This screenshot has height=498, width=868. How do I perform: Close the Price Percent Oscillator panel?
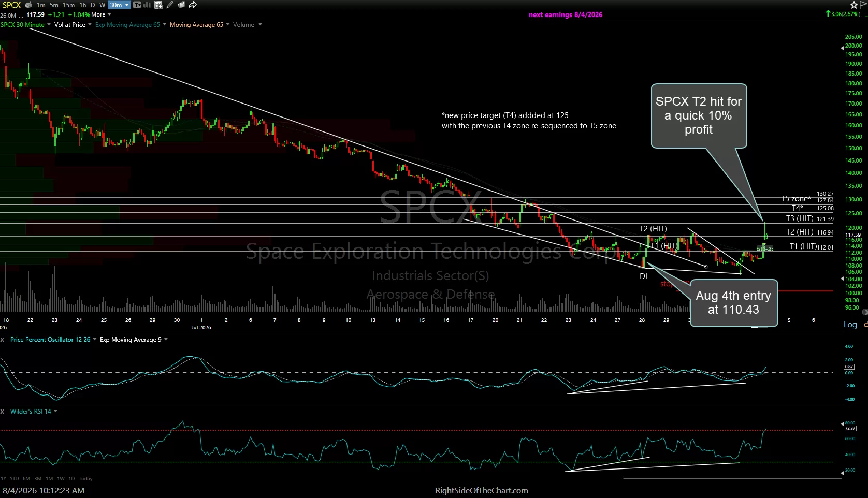[x=3, y=340]
